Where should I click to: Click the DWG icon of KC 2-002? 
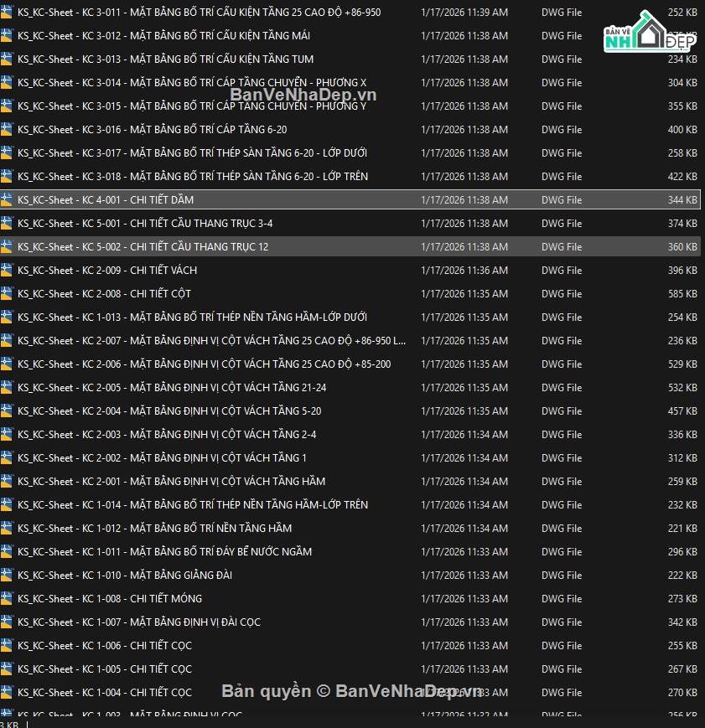[7, 457]
